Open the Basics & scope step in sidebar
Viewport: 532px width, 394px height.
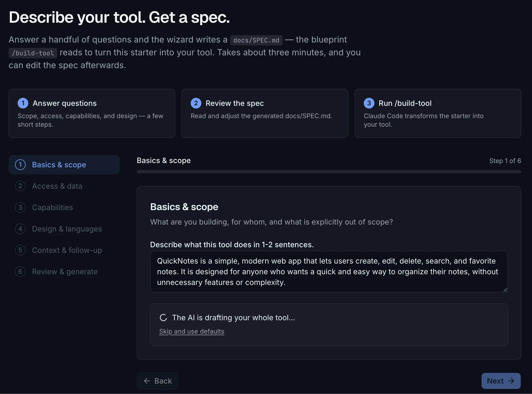[64, 165]
